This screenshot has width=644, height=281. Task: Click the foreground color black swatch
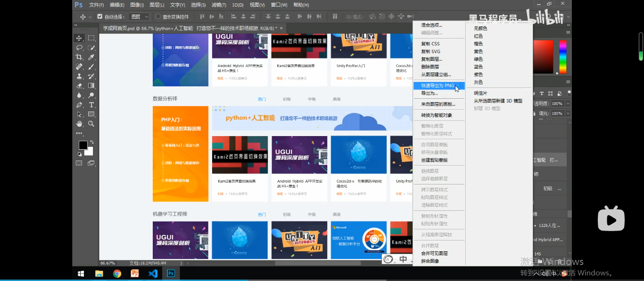(83, 145)
